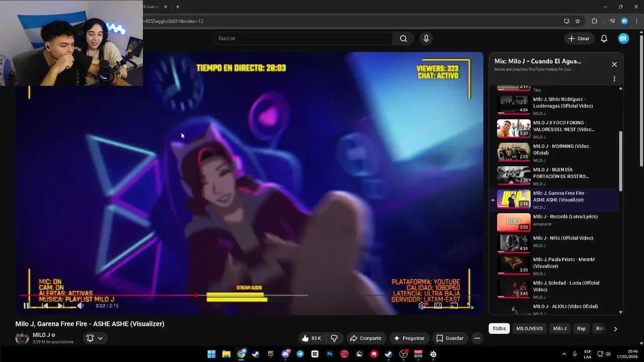The image size is (644, 362).
Task: Open the Mix playlist three-dot menu
Action: click(x=614, y=79)
